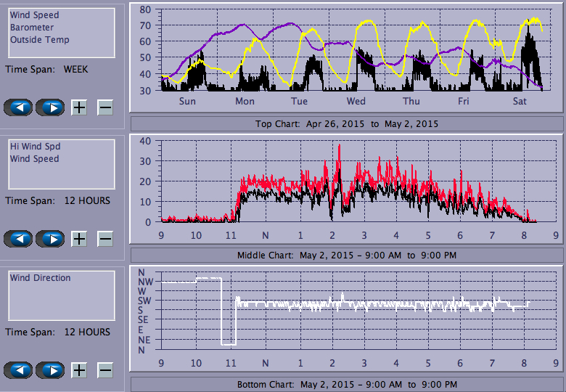Decrease the middle chart time span with minus
This screenshot has height=392, width=566.
point(105,239)
